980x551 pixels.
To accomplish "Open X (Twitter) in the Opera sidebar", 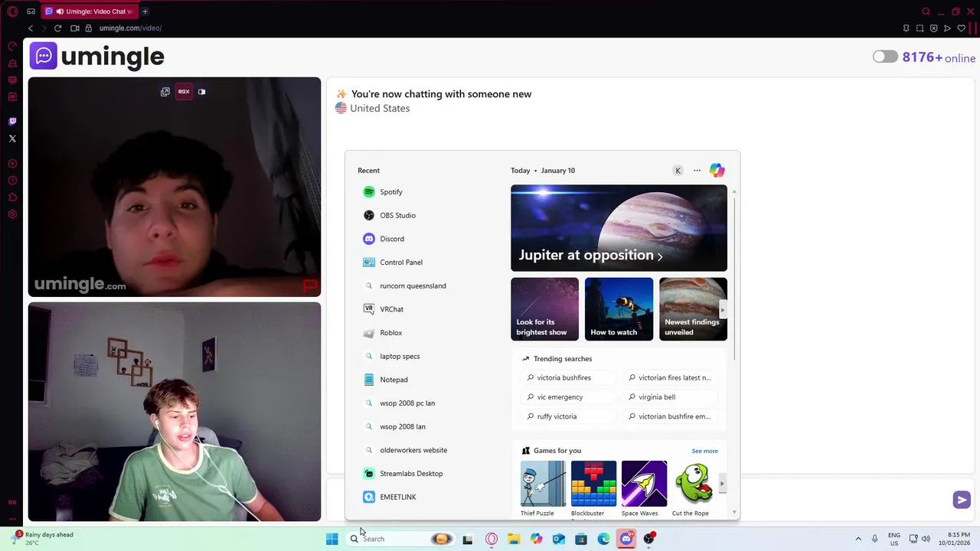I will coord(12,139).
